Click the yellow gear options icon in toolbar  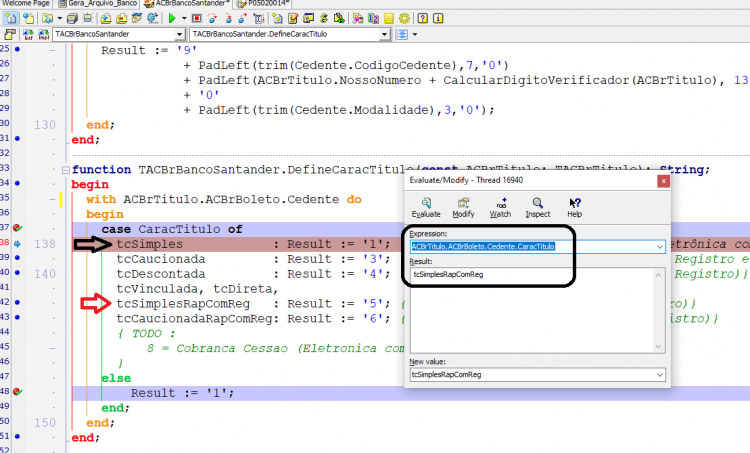click(x=404, y=19)
